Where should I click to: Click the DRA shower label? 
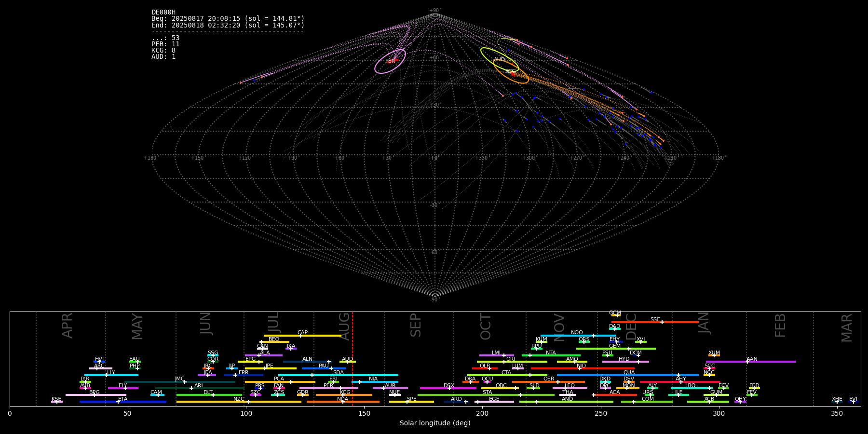click(x=470, y=379)
